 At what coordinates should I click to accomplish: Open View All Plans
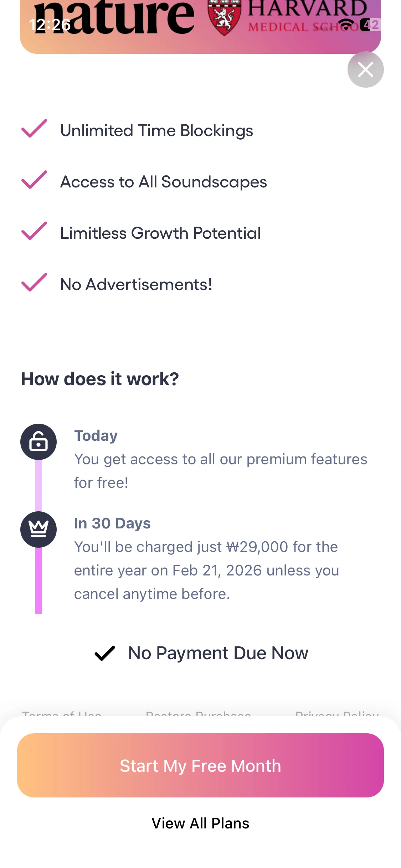coord(200,823)
